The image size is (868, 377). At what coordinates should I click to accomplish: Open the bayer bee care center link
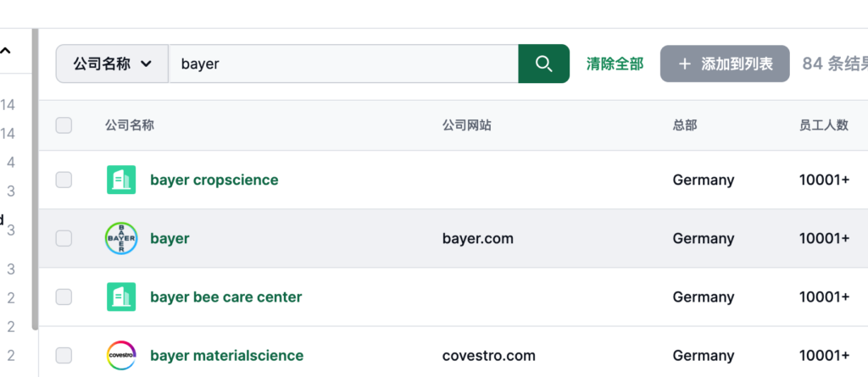[225, 297]
